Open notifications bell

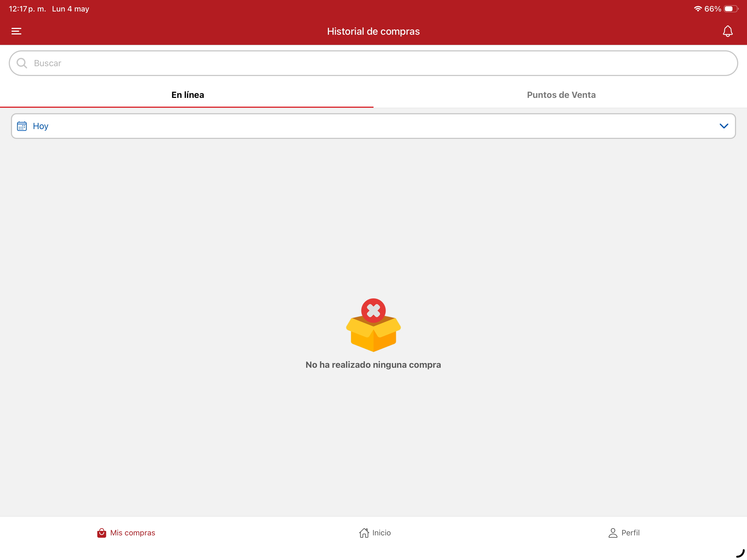727,31
